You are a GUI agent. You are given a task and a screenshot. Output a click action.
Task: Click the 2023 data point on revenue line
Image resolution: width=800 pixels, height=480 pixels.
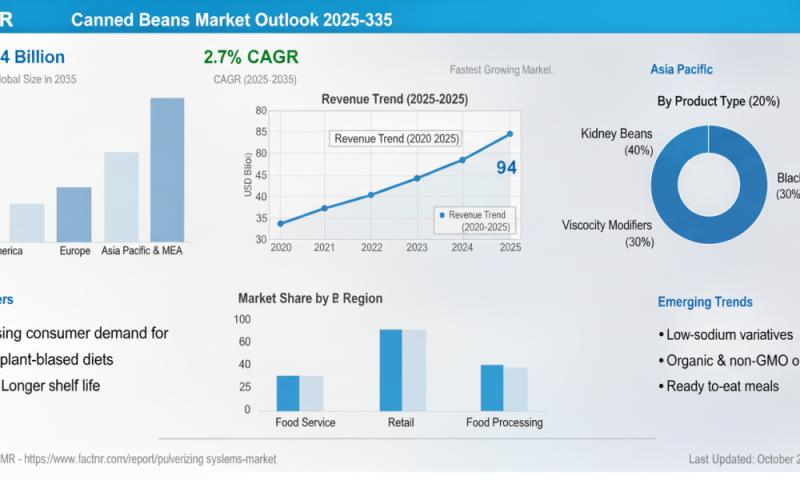417,178
